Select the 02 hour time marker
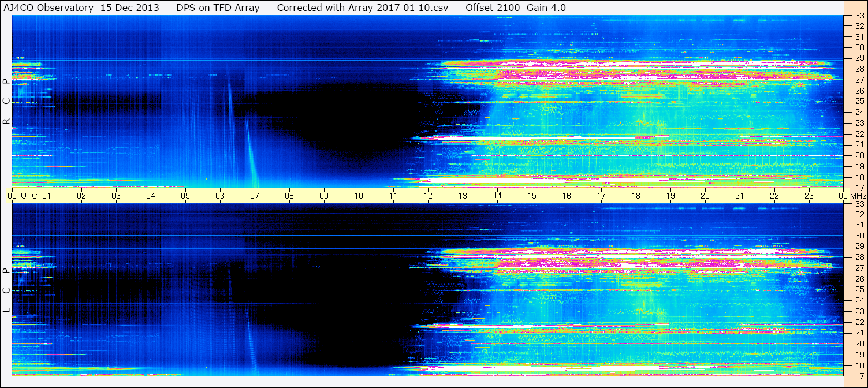Viewport: 868px width, 388px height. point(81,196)
